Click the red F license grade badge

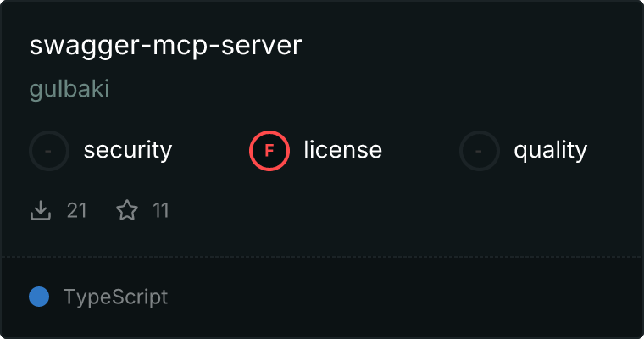click(269, 151)
